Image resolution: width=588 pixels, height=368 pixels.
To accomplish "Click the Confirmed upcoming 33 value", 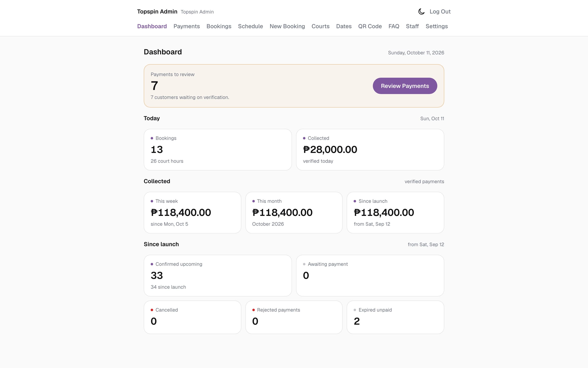I will click(157, 276).
